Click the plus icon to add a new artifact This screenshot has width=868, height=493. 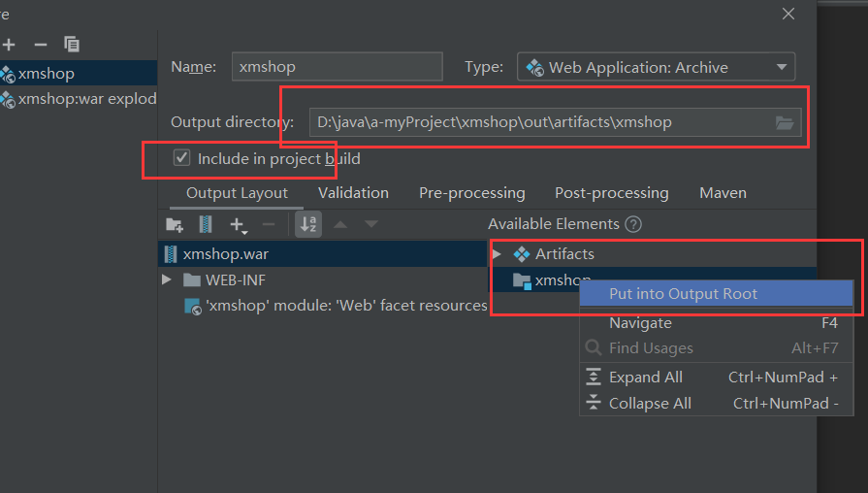point(10,44)
